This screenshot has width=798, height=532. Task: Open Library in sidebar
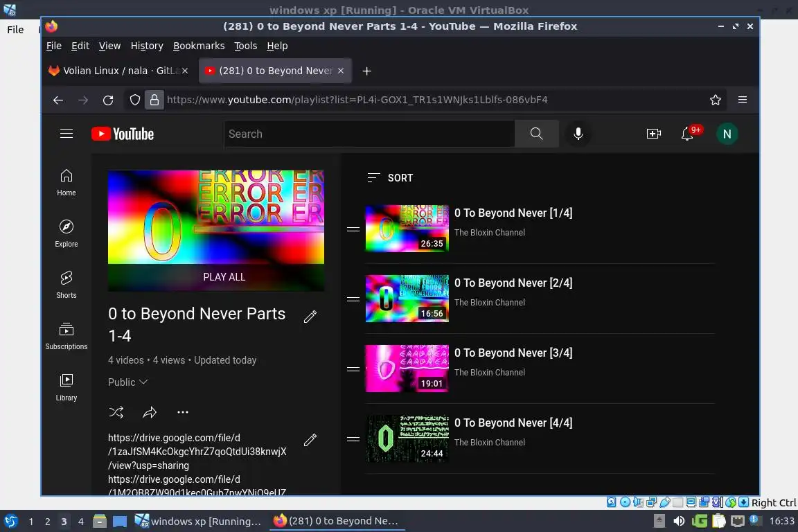pos(66,387)
